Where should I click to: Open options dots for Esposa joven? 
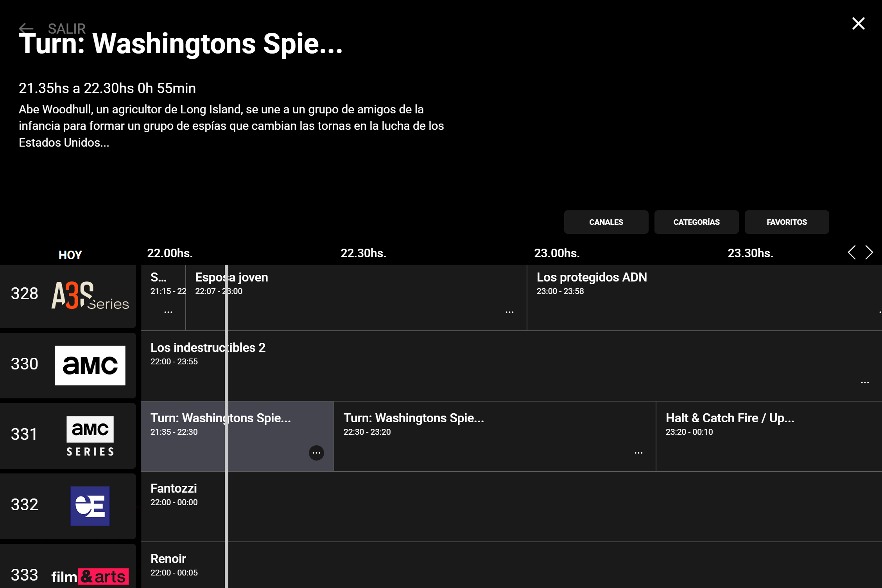(x=509, y=312)
